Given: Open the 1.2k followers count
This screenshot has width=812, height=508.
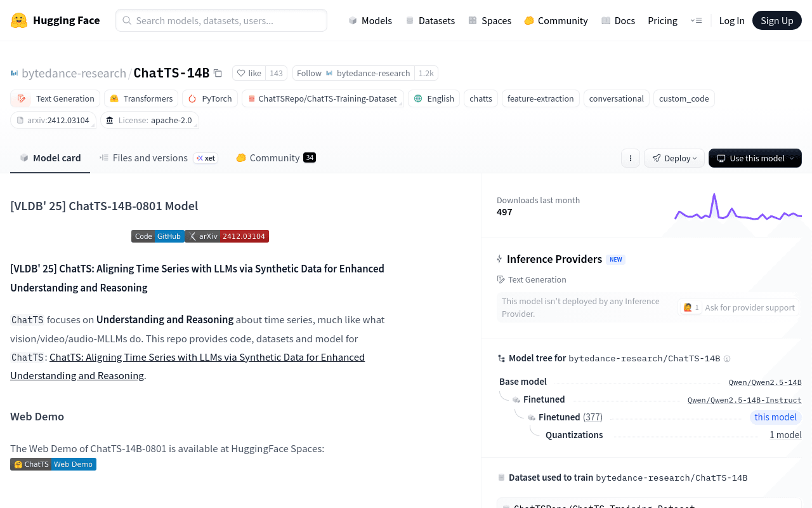Looking at the screenshot, I should click(x=426, y=73).
